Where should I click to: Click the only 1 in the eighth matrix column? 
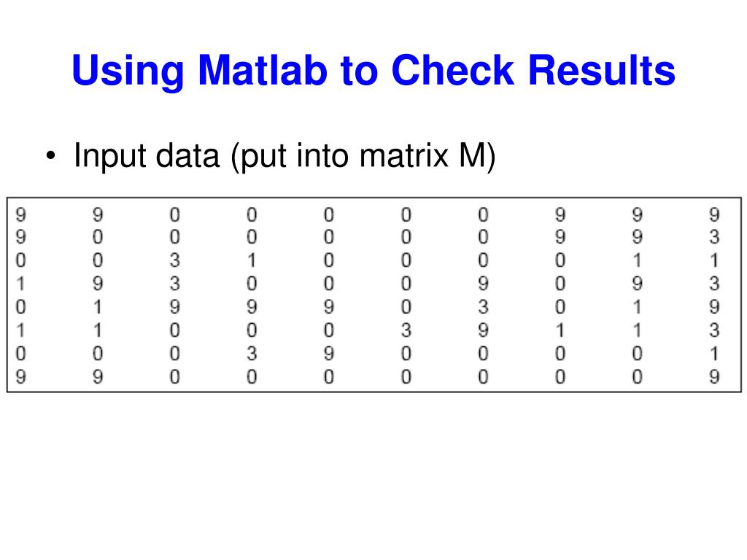(560, 330)
